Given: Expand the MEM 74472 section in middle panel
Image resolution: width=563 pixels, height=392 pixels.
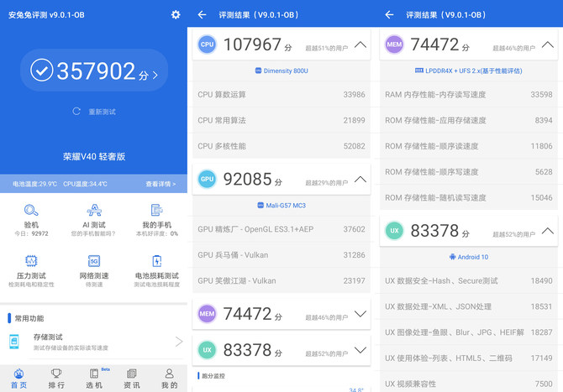Looking at the screenshot, I should 360,314.
